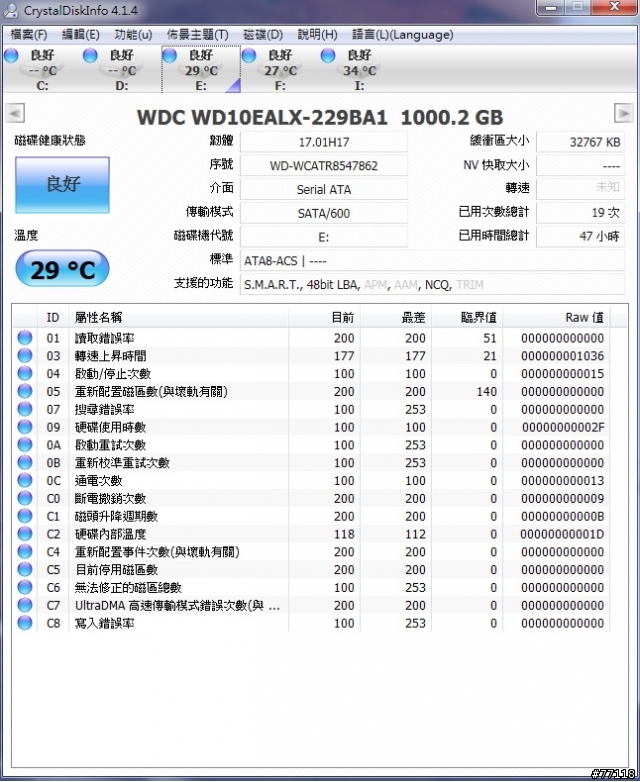Click raw value 0000000002F
640x782 pixels.
coord(563,427)
